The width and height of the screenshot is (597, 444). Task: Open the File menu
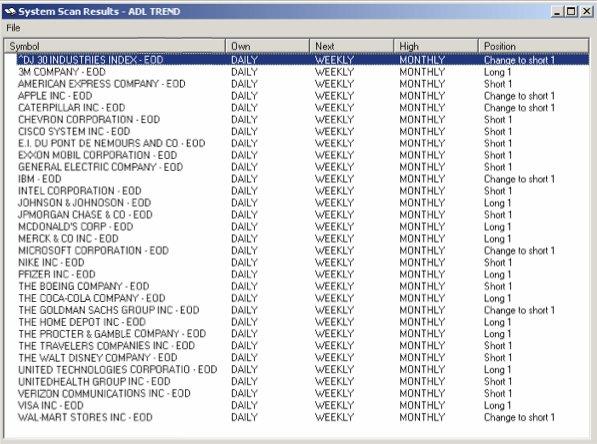(13, 28)
